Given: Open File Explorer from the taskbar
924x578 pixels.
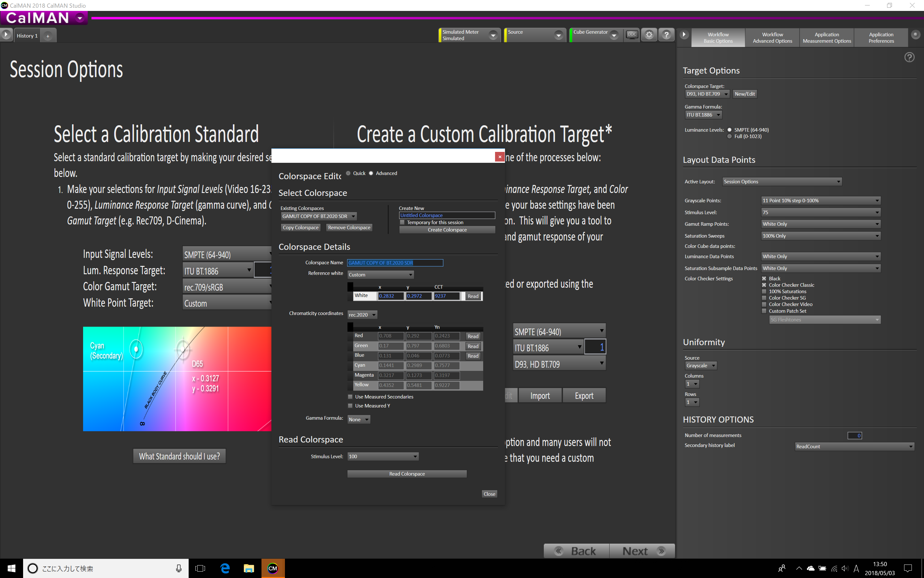Looking at the screenshot, I should point(249,568).
